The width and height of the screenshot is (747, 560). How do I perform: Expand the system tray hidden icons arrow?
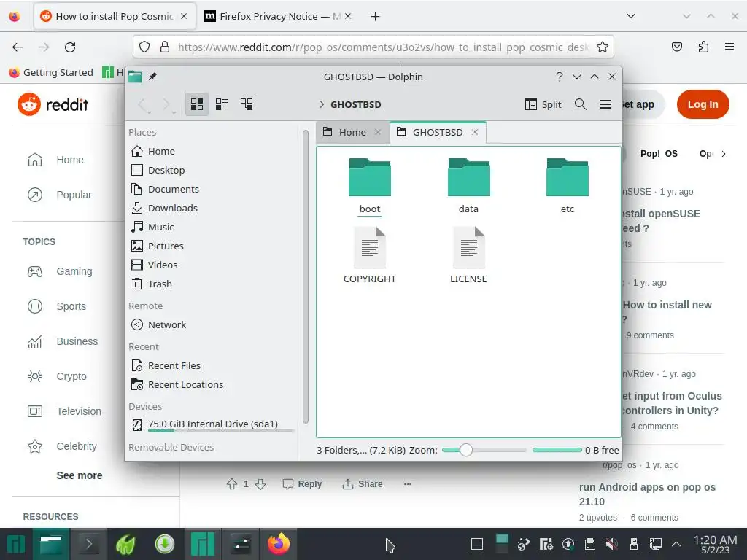(x=676, y=544)
